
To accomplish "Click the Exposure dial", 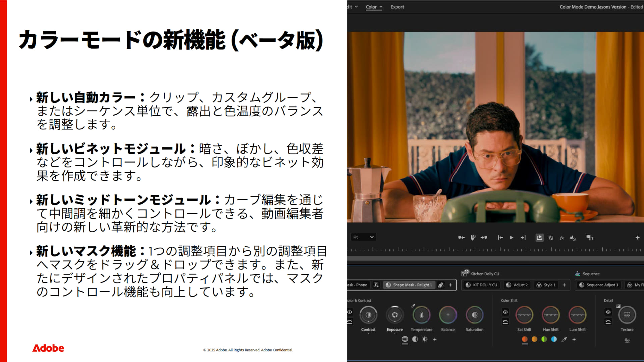I will 395,315.
